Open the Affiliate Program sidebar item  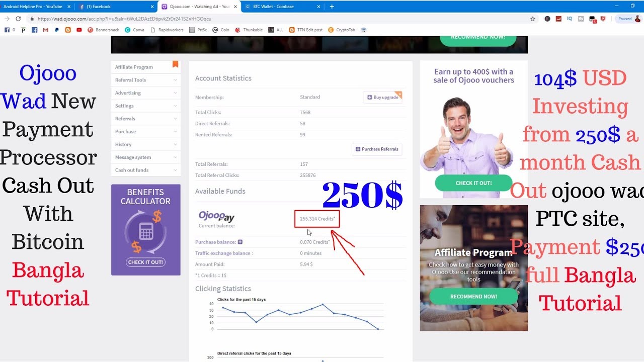tap(145, 67)
